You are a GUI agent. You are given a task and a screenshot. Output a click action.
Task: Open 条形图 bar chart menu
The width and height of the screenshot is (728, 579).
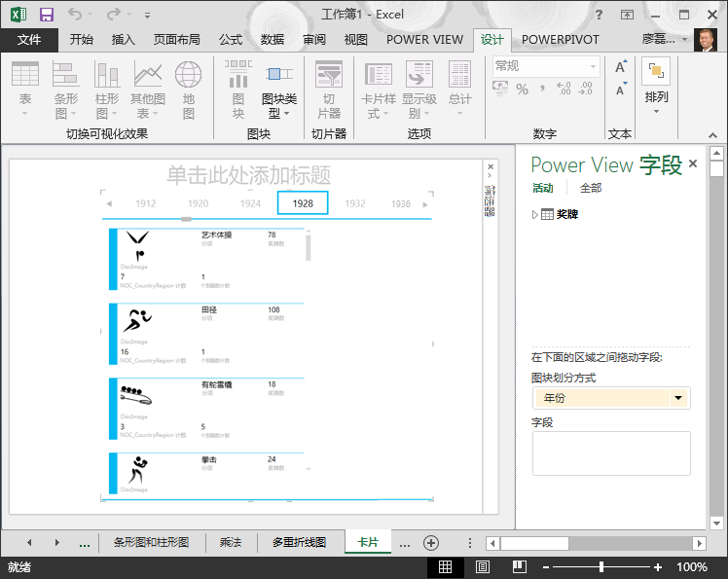(65, 90)
